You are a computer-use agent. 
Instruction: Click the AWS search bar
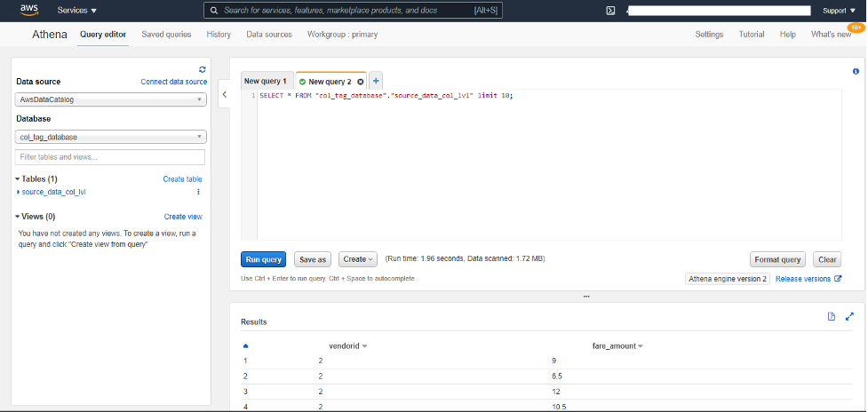[354, 11]
